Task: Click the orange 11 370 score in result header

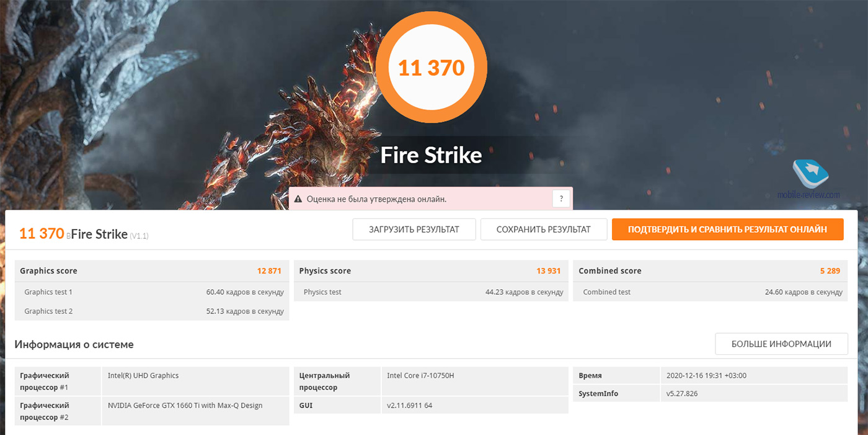Action: 42,233
